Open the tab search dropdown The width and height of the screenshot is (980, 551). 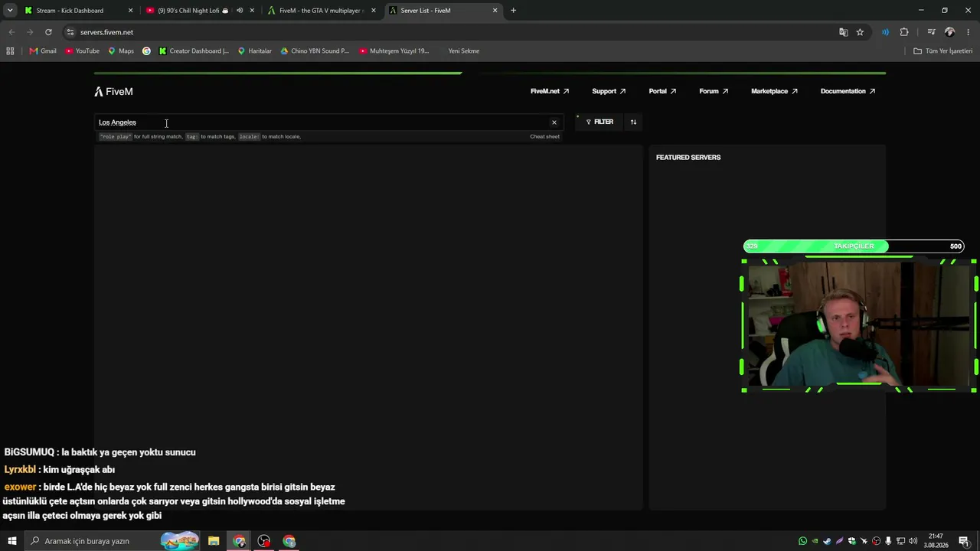pyautogui.click(x=10, y=11)
